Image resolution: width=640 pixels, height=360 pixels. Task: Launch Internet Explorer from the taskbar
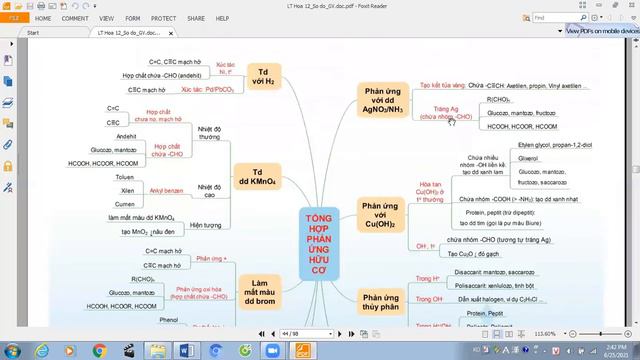41,351
